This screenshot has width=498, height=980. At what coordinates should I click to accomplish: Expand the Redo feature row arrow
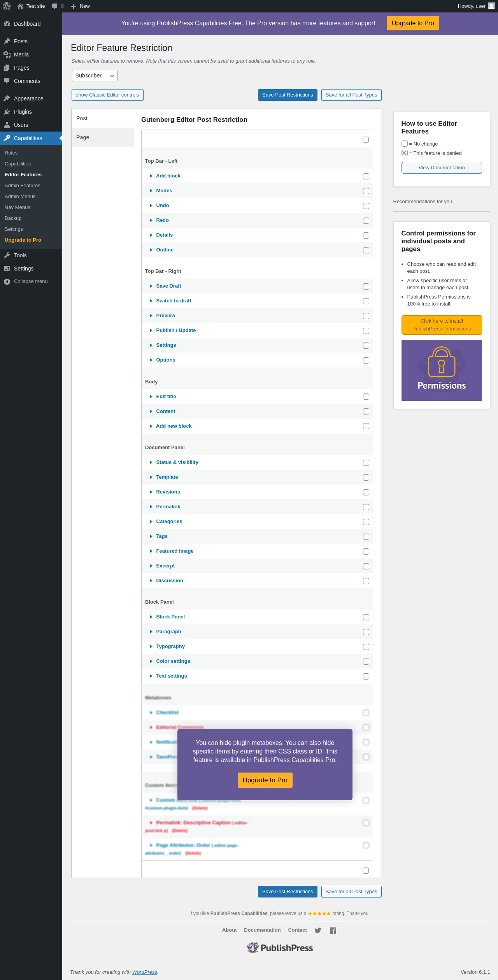pyautogui.click(x=151, y=220)
